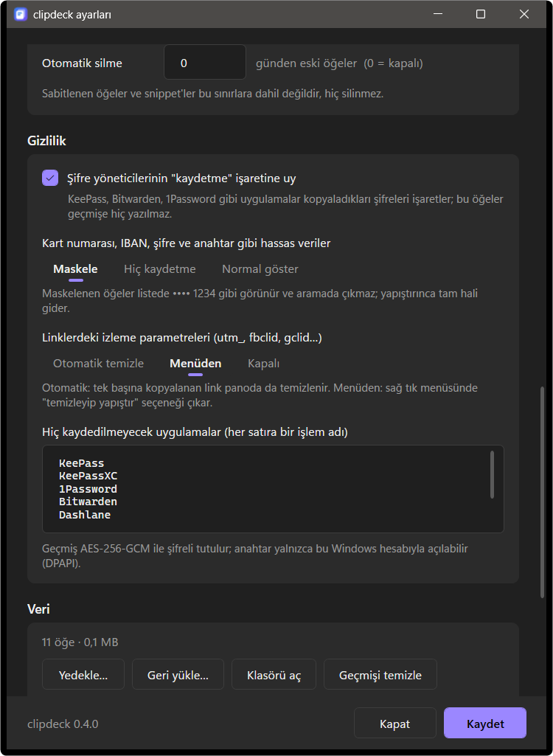Save settings with the Kaydet button
This screenshot has width=553, height=756.
tap(485, 724)
